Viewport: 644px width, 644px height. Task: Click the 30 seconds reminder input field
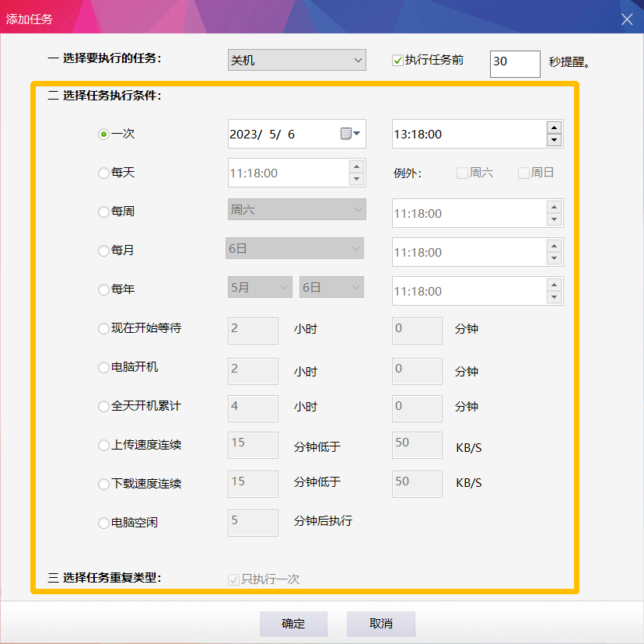[515, 64]
